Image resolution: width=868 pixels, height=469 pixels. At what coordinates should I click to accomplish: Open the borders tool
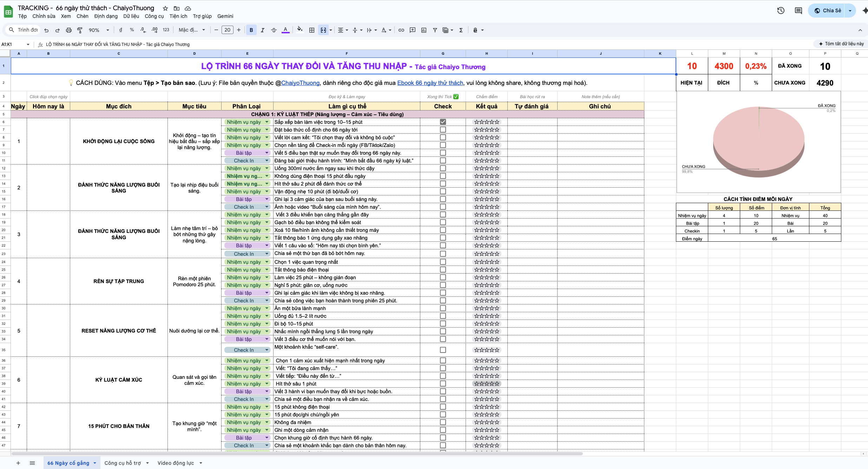coord(311,30)
